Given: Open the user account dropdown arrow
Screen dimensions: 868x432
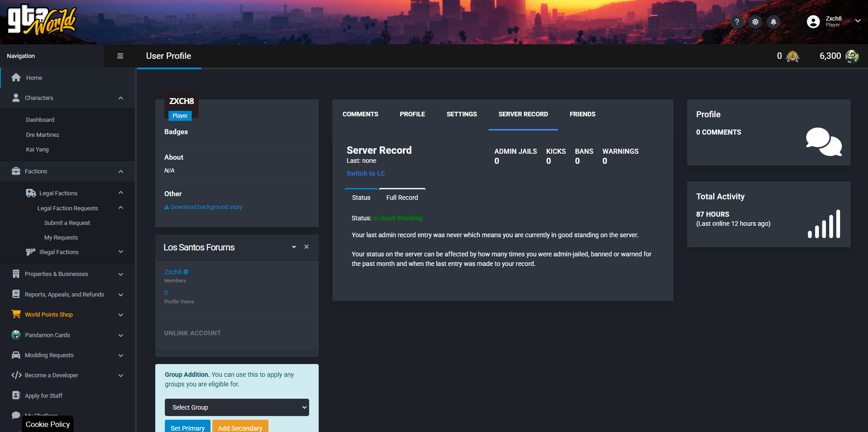Looking at the screenshot, I should click(x=857, y=21).
